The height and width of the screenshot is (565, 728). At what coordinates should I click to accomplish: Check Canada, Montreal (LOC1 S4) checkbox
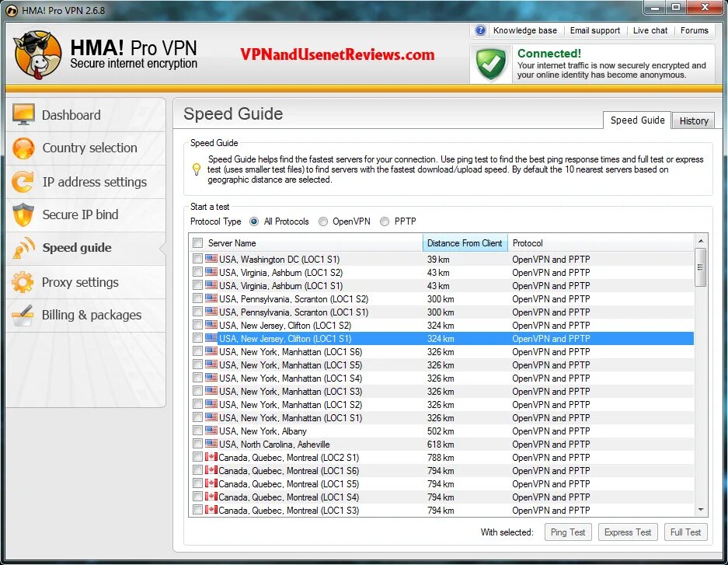click(198, 497)
